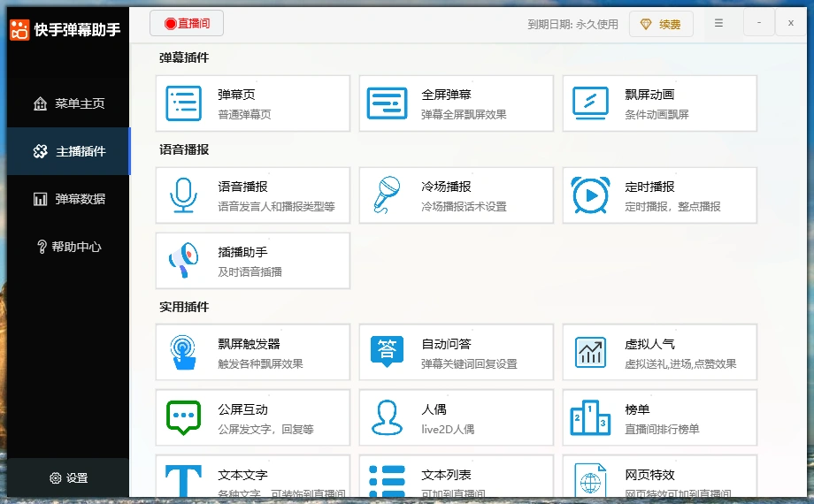814x504 pixels.
Task: Open 帮助中心 from the sidebar
Action: (69, 247)
